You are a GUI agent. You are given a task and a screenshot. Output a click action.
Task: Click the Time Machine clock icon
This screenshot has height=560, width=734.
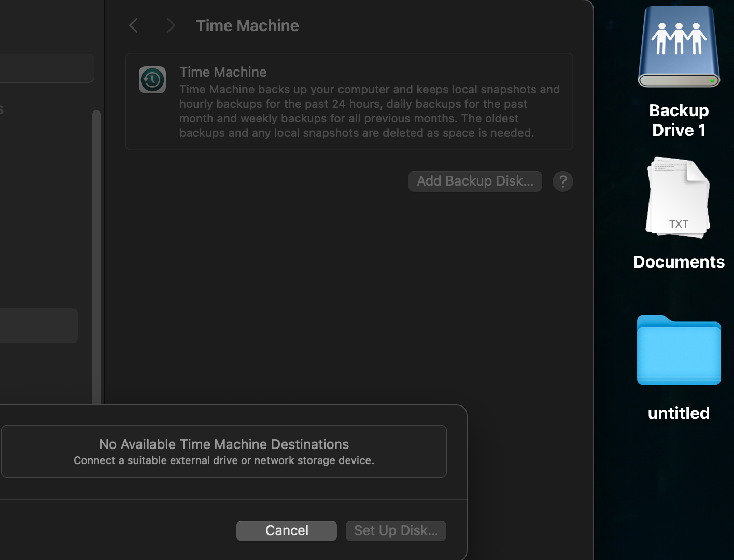[x=152, y=80]
